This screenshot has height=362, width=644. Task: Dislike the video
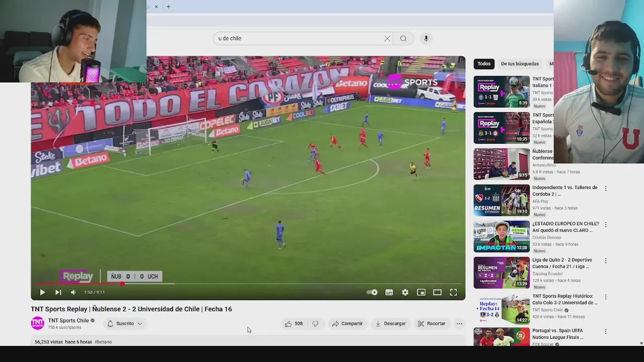coord(315,324)
